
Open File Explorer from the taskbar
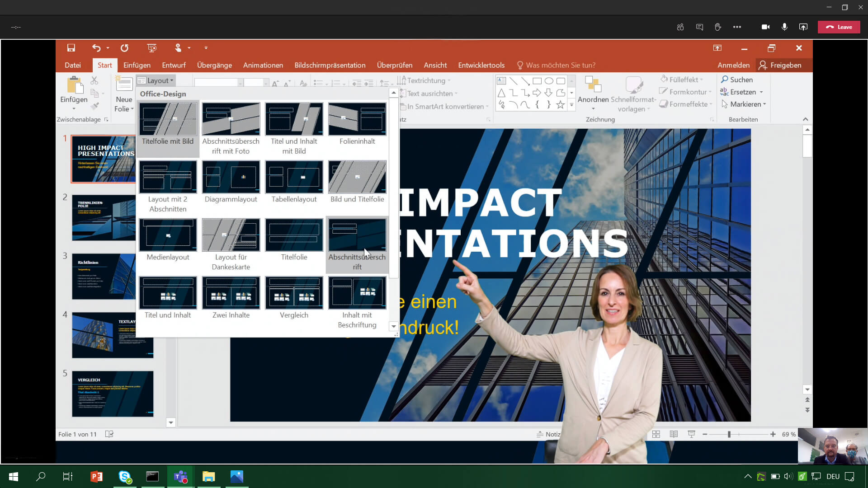208,476
